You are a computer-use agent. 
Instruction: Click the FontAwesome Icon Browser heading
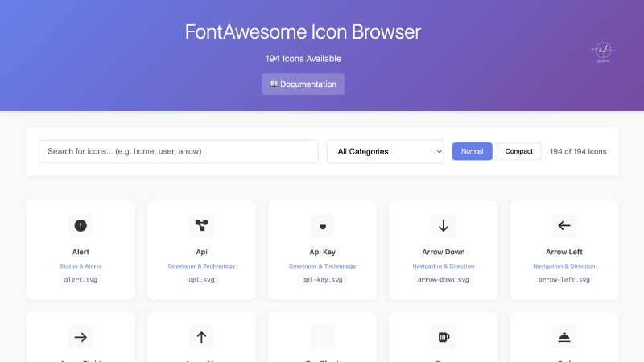(x=303, y=31)
